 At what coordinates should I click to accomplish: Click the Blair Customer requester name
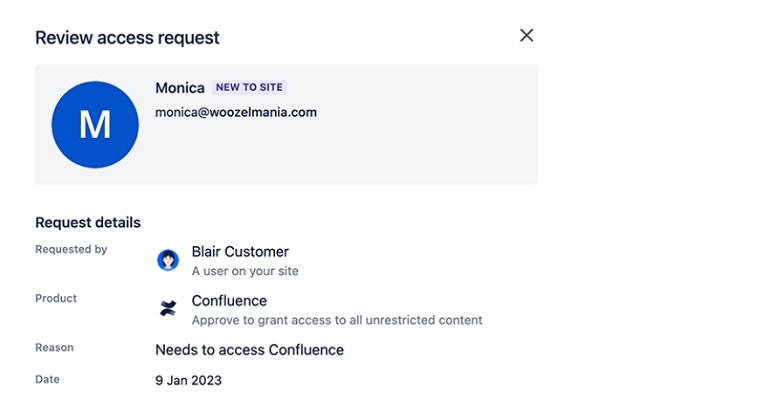pyautogui.click(x=240, y=252)
